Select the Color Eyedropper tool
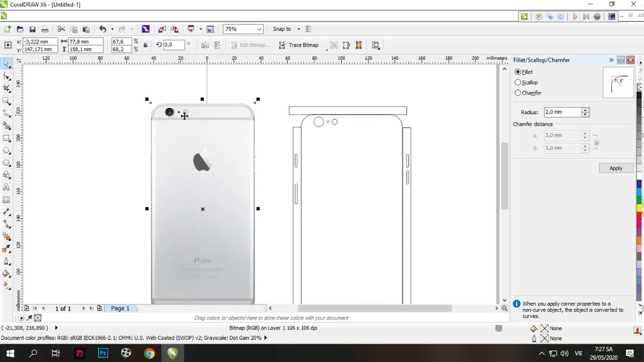The height and width of the screenshot is (362, 644). 7,249
